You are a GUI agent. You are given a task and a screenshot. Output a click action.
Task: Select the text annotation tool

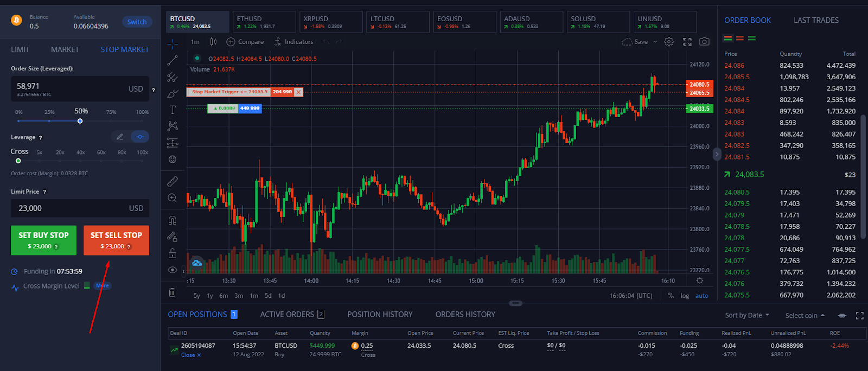point(173,110)
